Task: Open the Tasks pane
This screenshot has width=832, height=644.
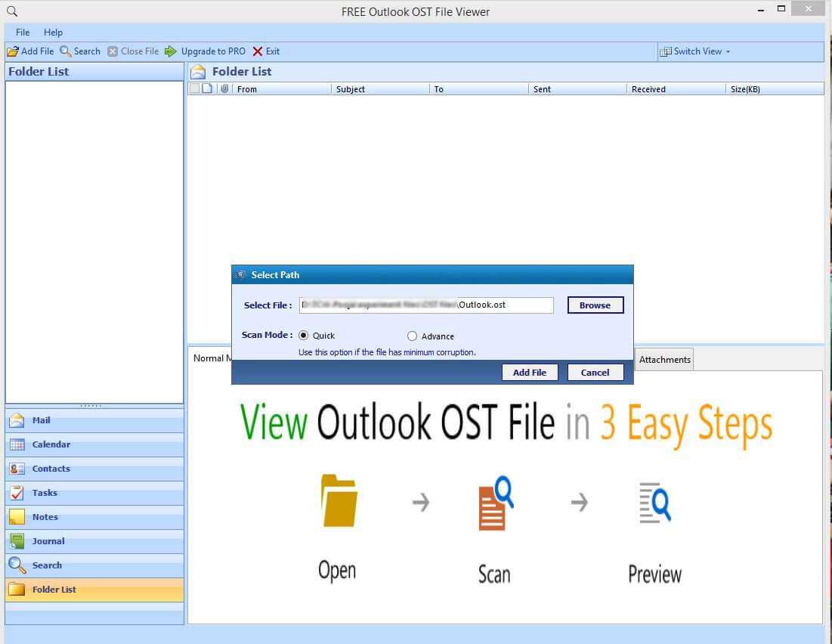Action: click(x=94, y=493)
